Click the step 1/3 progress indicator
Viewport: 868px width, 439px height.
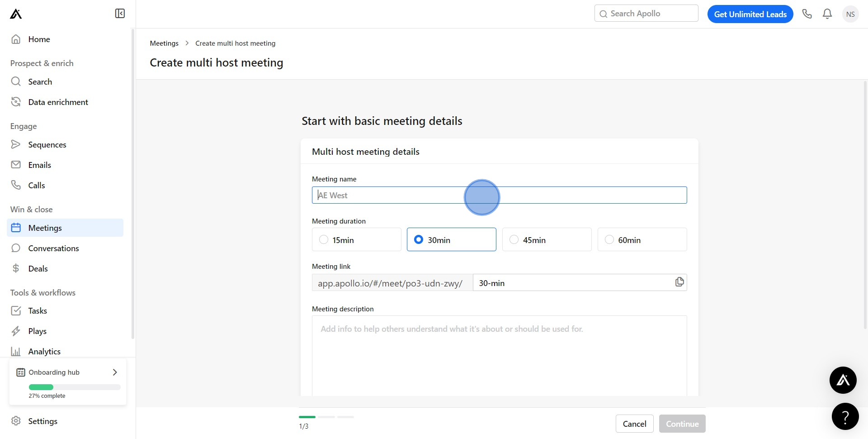coord(326,417)
